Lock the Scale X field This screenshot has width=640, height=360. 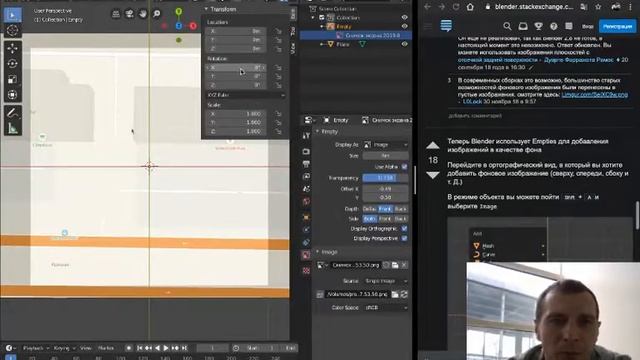tap(278, 114)
